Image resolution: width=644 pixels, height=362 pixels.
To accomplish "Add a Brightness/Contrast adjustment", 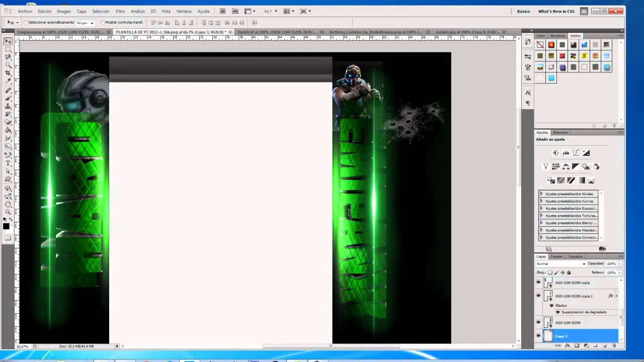I will 556,153.
